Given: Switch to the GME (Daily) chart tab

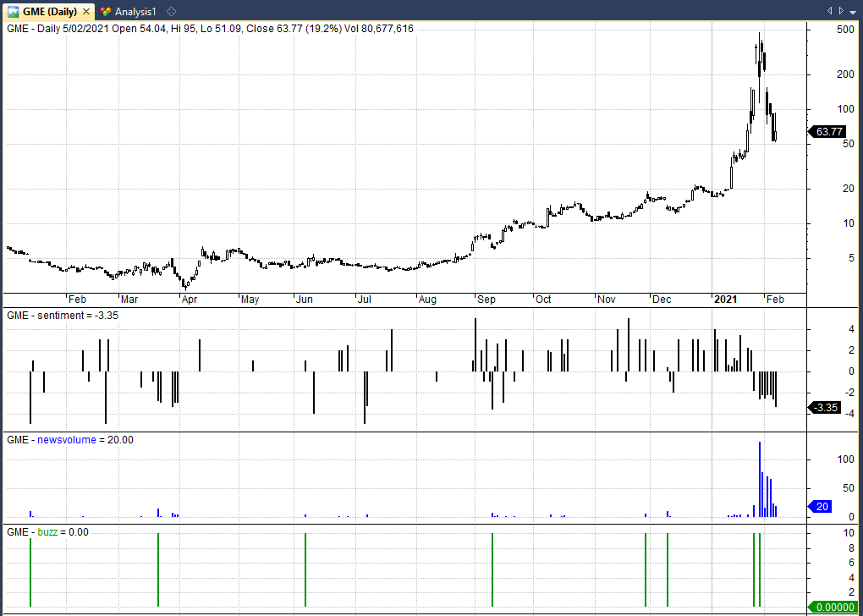Looking at the screenshot, I should (x=48, y=11).
